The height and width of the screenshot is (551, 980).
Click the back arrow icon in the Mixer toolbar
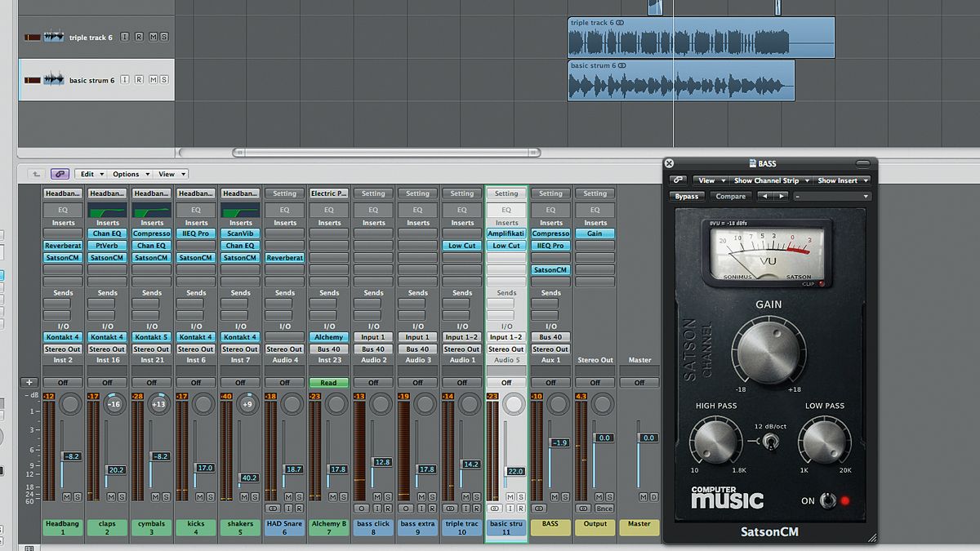[34, 173]
